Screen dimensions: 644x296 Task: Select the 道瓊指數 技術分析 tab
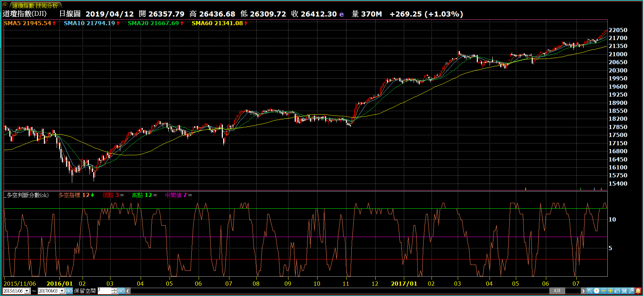click(x=35, y=6)
